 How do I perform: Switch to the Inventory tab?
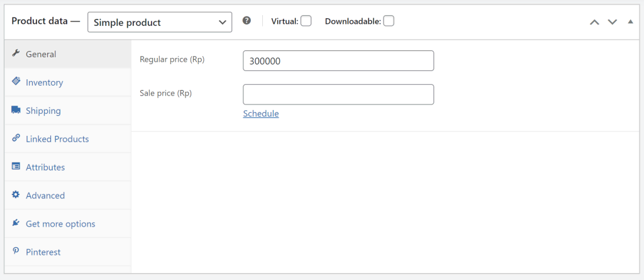point(44,82)
